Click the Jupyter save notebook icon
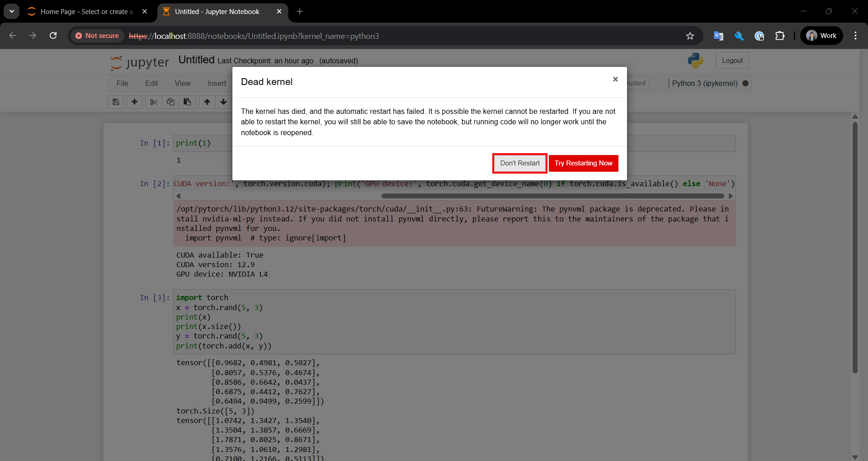Image resolution: width=868 pixels, height=461 pixels. (x=116, y=102)
